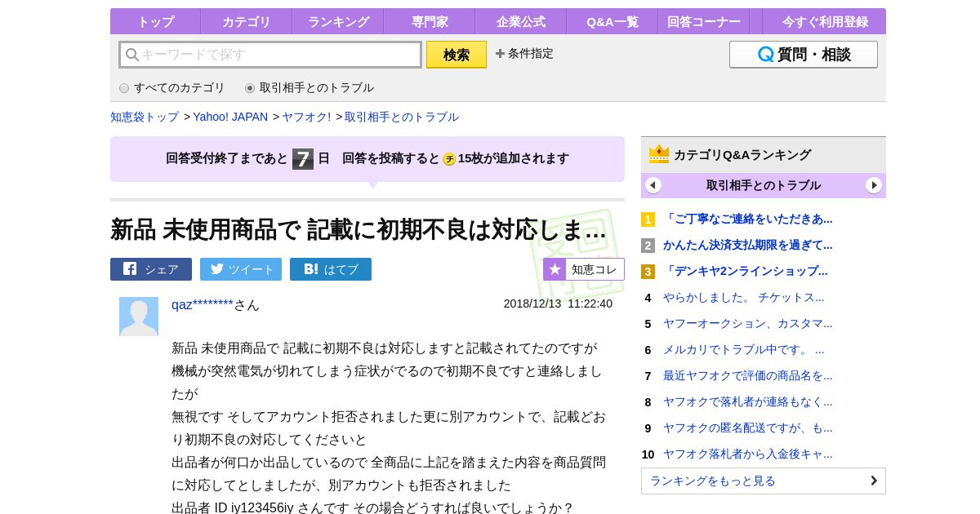Select the 取引相手とのトラブル radio button
The image size is (980, 514).
pos(250,88)
